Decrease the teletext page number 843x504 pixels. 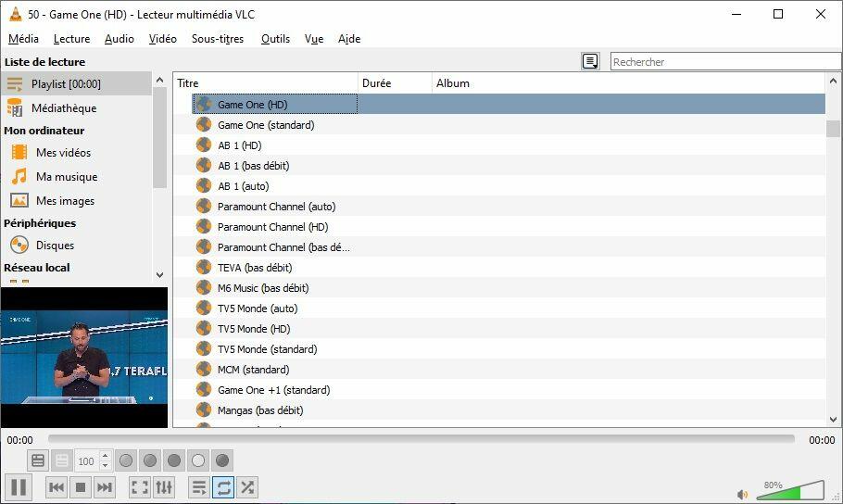pyautogui.click(x=106, y=465)
